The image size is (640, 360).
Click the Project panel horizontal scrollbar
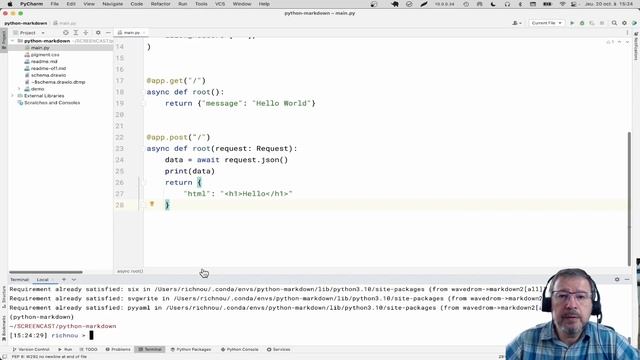click(x=46, y=272)
